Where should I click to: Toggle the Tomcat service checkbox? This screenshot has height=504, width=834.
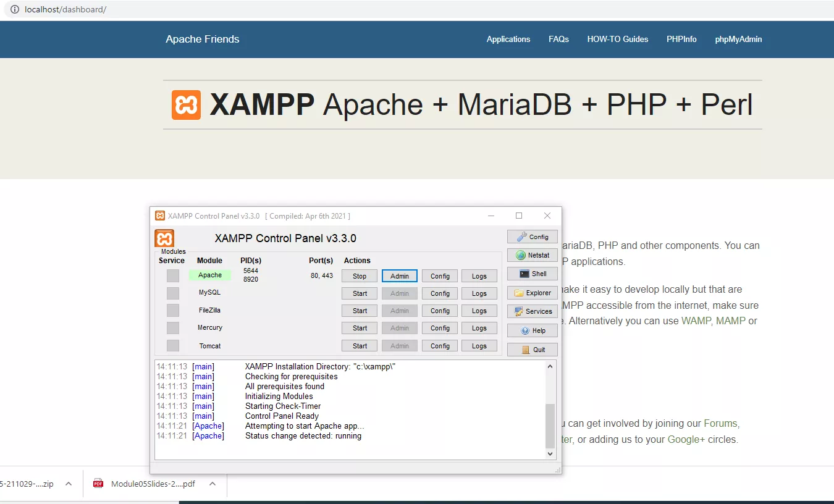click(x=172, y=345)
